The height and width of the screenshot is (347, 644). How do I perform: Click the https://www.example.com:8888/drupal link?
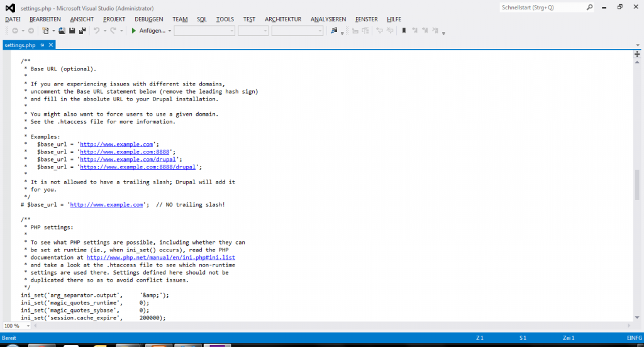point(137,167)
